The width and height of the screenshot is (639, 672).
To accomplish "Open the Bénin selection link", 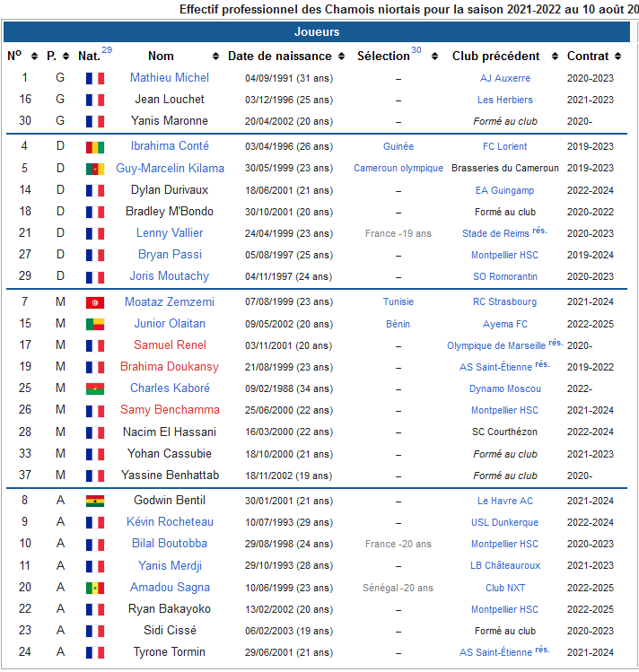I will click(x=398, y=324).
